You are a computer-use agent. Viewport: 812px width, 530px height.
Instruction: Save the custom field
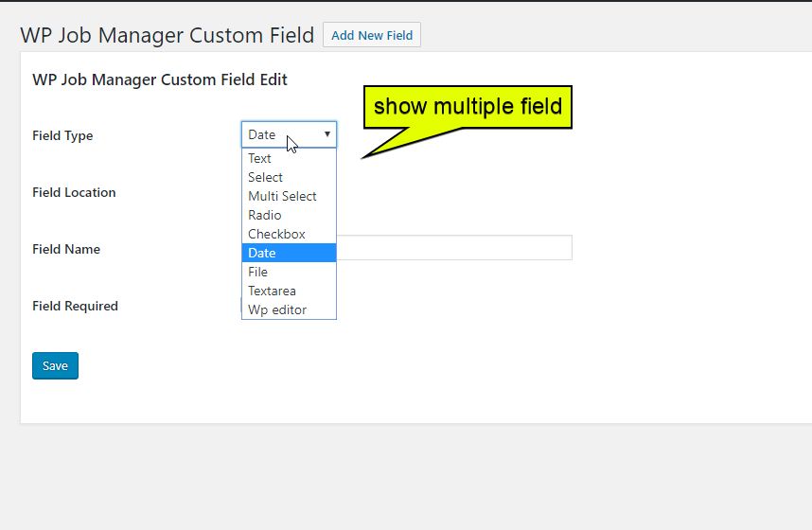click(56, 365)
